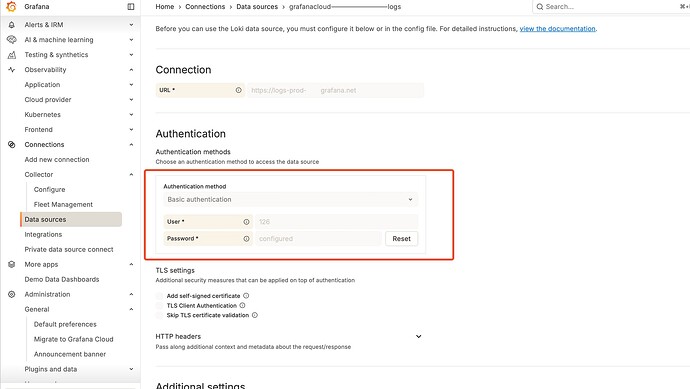Click the Reset password button

click(x=401, y=239)
